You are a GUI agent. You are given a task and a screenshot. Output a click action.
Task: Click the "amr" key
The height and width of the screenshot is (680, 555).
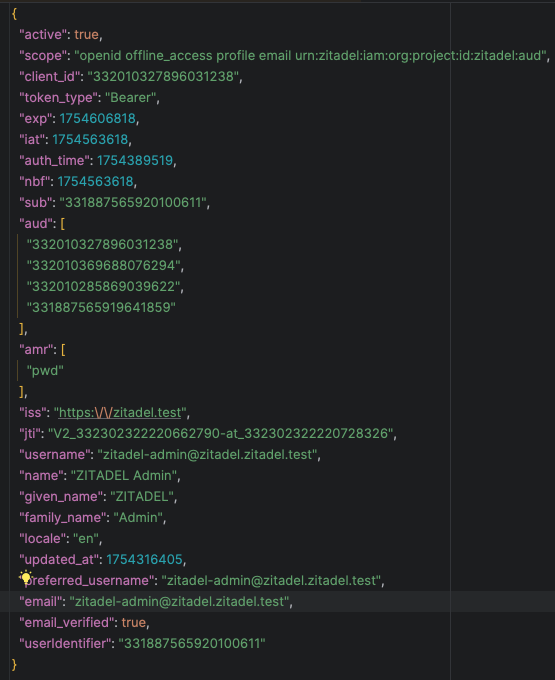coord(38,350)
